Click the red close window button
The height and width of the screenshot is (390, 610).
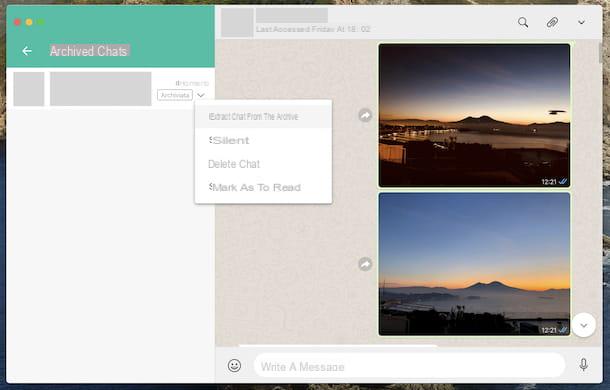click(x=17, y=22)
